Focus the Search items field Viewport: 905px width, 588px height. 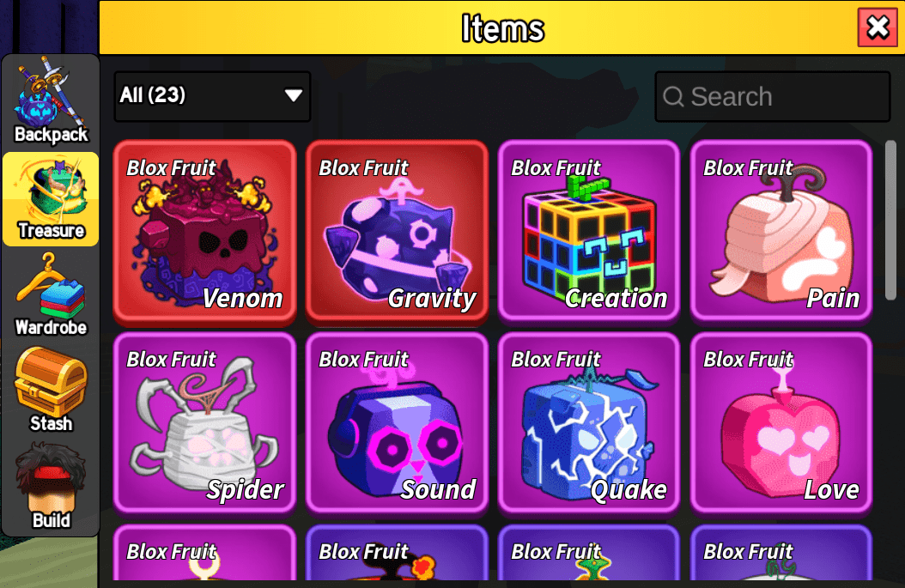click(x=773, y=96)
